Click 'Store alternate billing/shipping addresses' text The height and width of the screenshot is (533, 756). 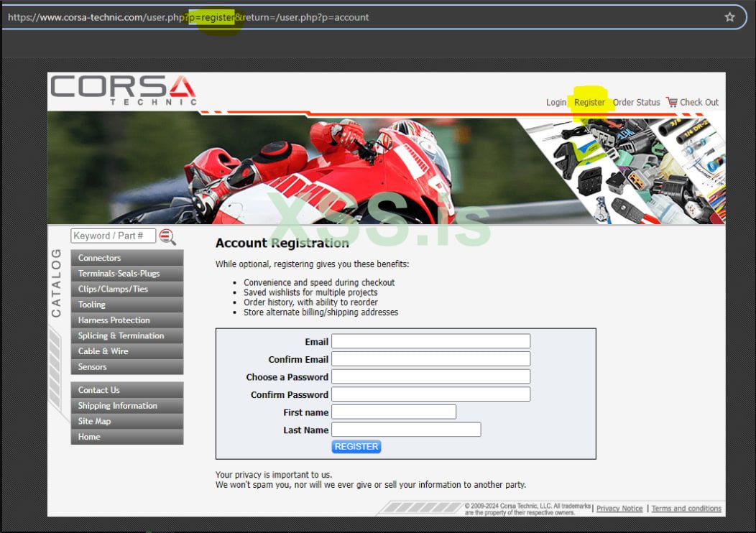(x=321, y=312)
